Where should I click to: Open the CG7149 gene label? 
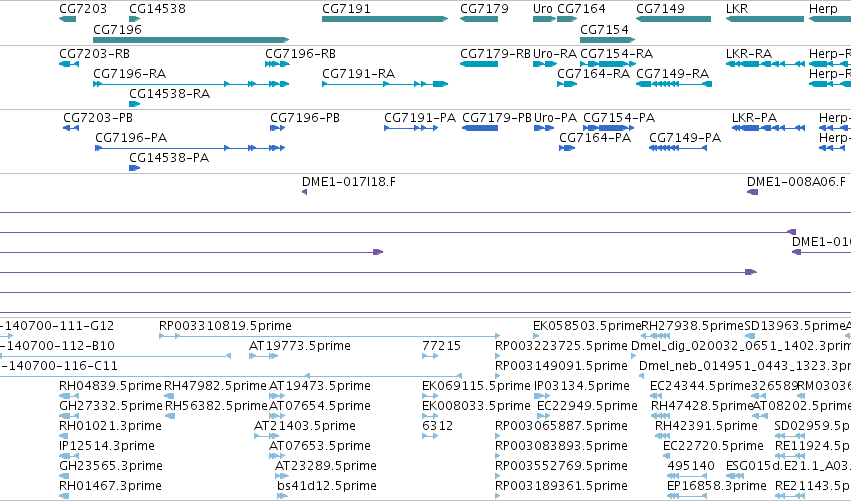pyautogui.click(x=660, y=9)
